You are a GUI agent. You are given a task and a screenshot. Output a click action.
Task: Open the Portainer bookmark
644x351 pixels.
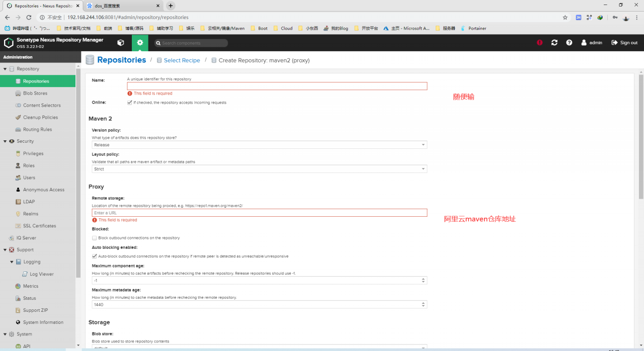(x=473, y=28)
